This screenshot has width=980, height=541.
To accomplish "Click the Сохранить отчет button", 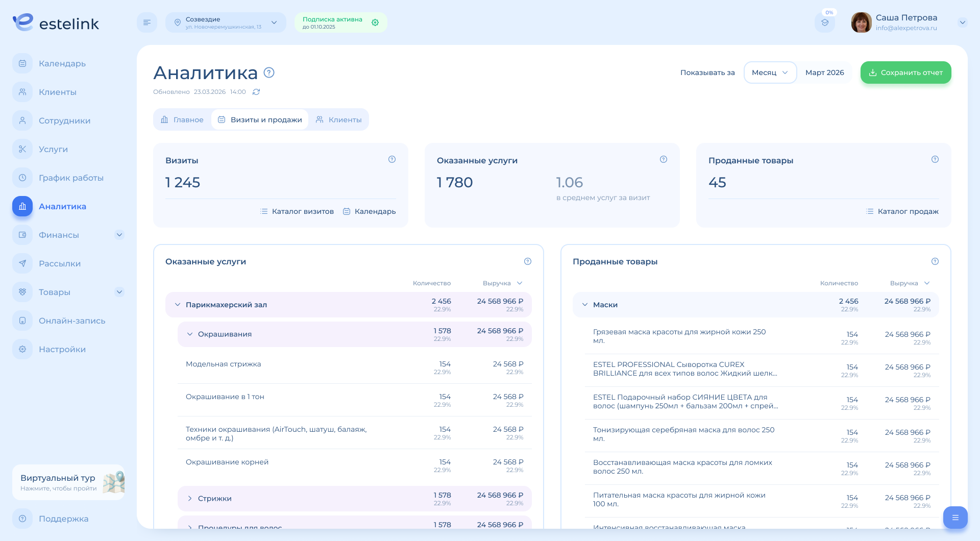I will pos(905,72).
